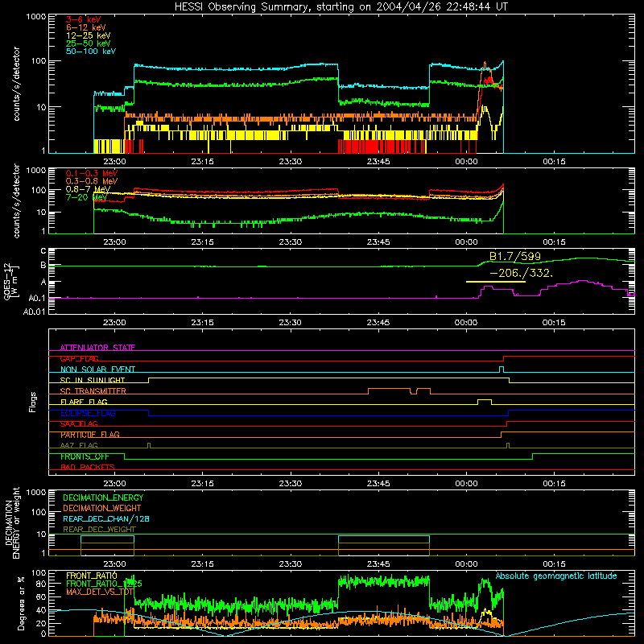Screen dimensions: 644x644
Task: Pick the 0.8-7 MeV legend entry
Action: coord(89,189)
